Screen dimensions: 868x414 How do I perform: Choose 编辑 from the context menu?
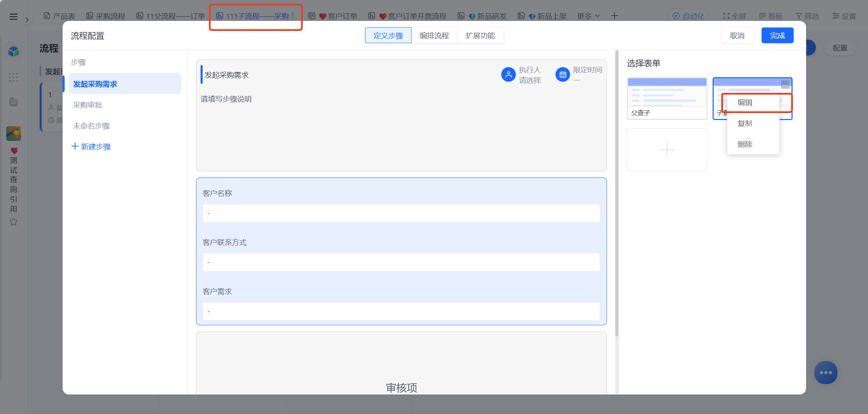click(x=753, y=103)
